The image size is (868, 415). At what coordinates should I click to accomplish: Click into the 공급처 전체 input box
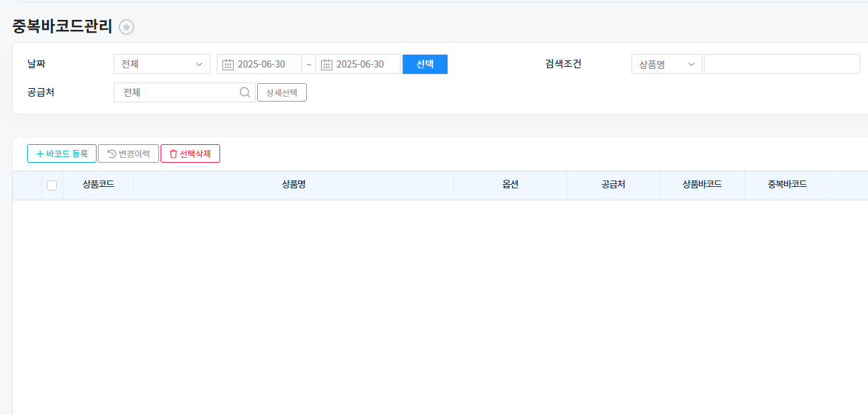pos(178,92)
